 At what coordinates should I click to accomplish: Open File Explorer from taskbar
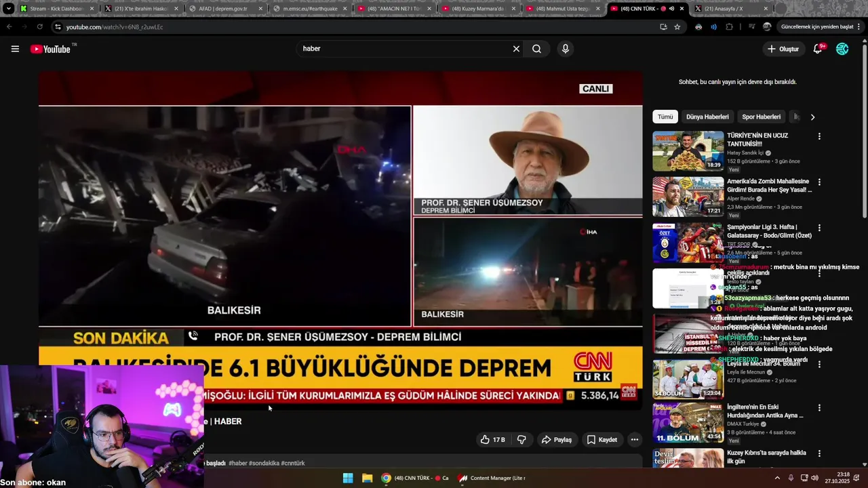click(x=367, y=478)
